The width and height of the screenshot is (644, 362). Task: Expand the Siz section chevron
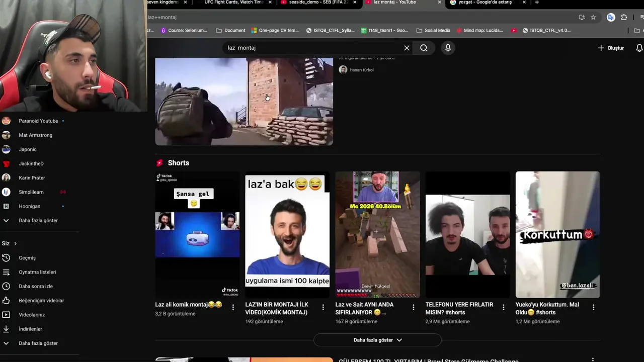(x=15, y=243)
